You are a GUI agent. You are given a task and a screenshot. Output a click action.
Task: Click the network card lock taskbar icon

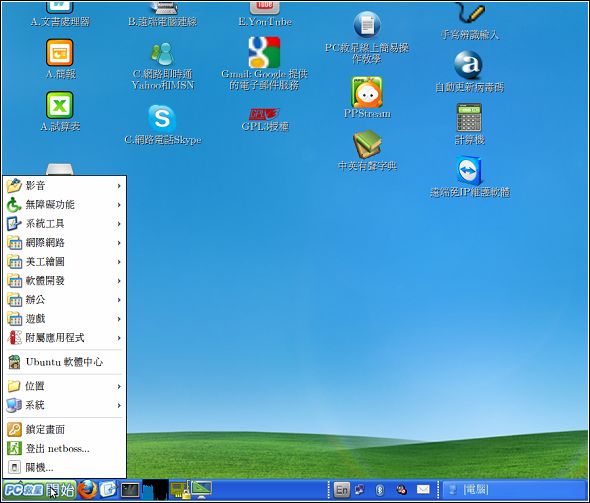tap(181, 490)
